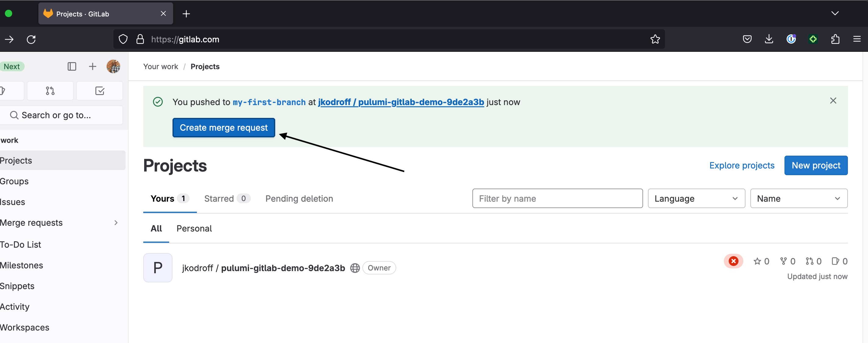Click the Create new plus icon in sidebar
This screenshot has height=343, width=868.
coord(92,66)
